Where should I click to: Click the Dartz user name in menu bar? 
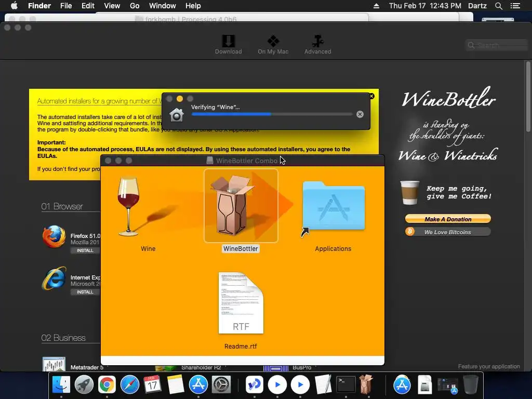pos(477,6)
